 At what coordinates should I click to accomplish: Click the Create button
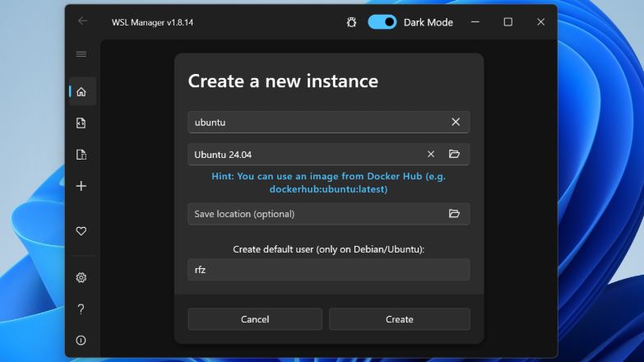[399, 319]
